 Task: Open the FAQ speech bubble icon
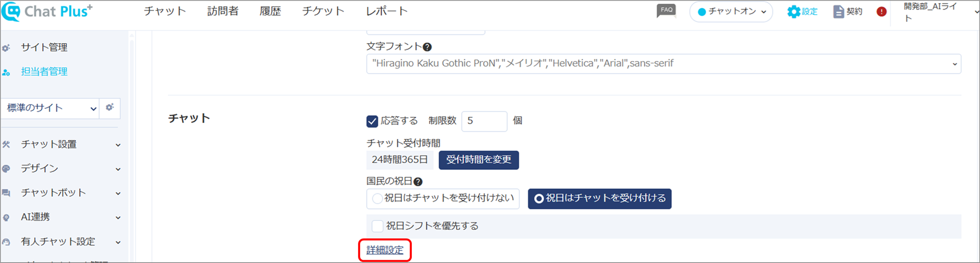(x=666, y=11)
